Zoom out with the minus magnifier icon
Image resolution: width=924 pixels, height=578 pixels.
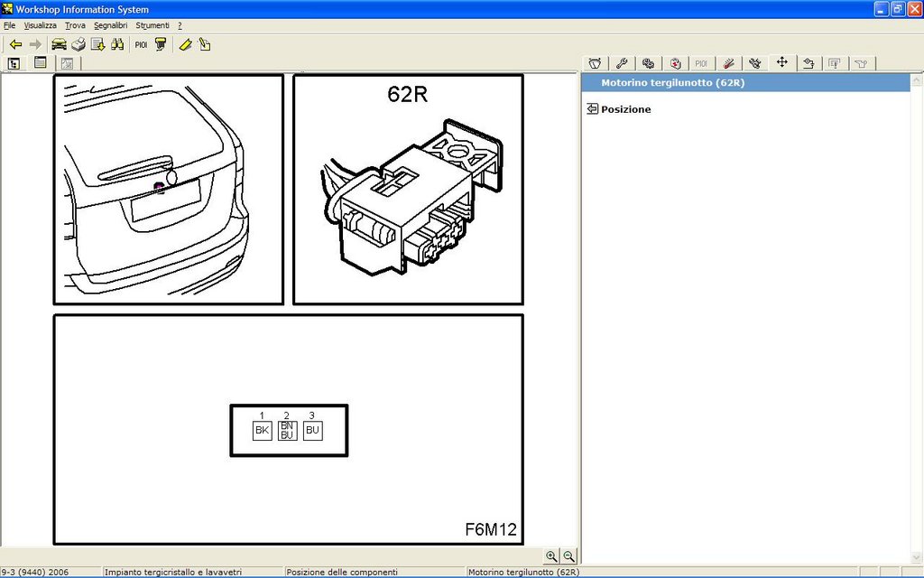[x=568, y=555]
